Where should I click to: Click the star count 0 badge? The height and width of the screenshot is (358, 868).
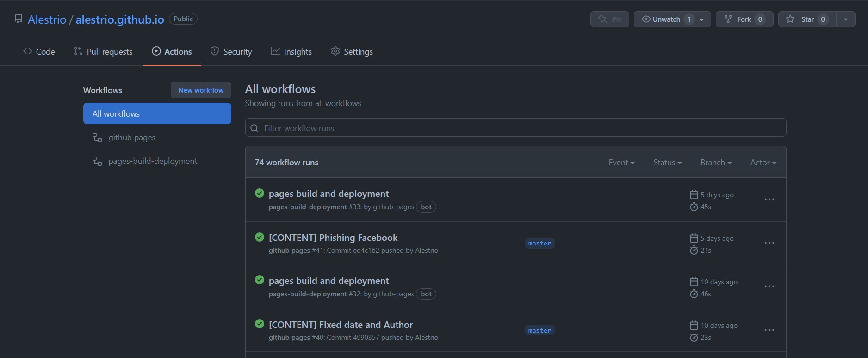coord(823,19)
